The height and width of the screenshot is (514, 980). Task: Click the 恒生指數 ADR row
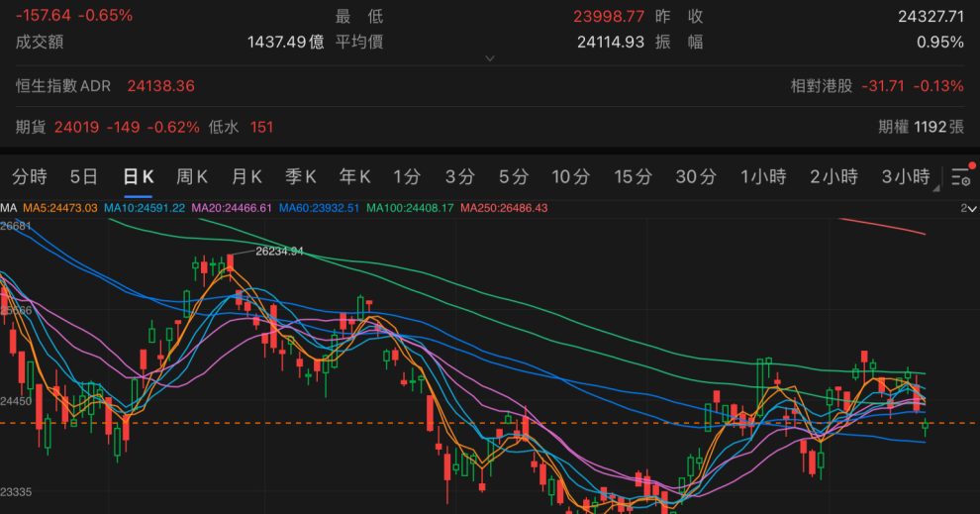(106, 86)
